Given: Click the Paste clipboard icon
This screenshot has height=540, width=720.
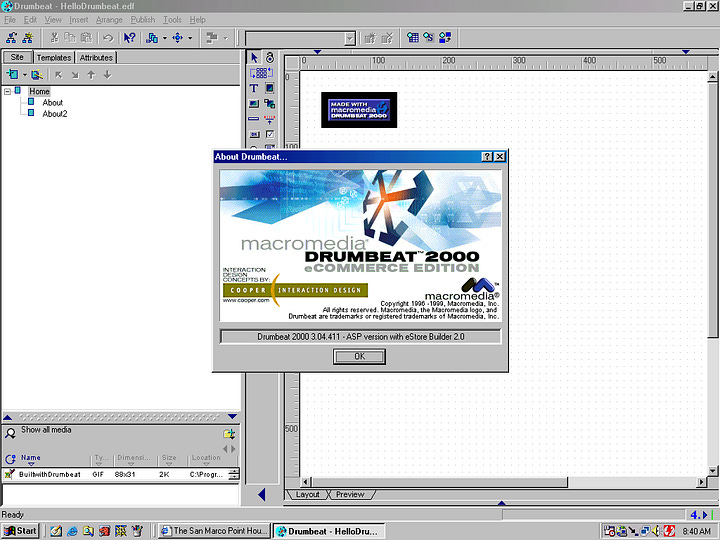Looking at the screenshot, I should coord(86,38).
